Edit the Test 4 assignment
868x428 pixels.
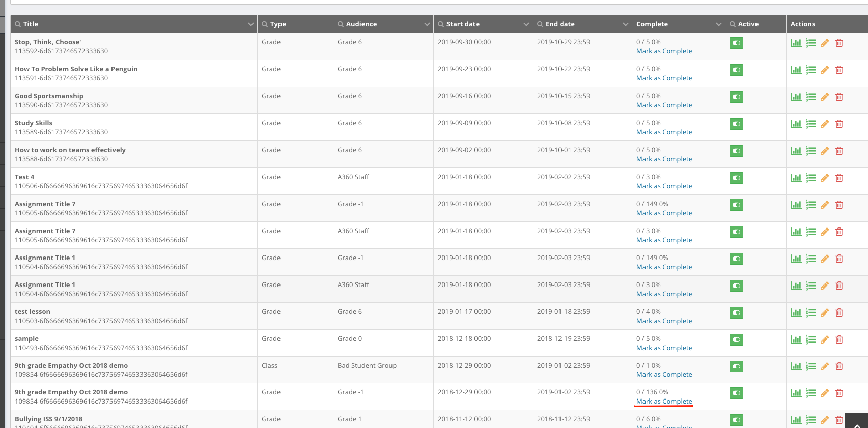[x=825, y=178]
